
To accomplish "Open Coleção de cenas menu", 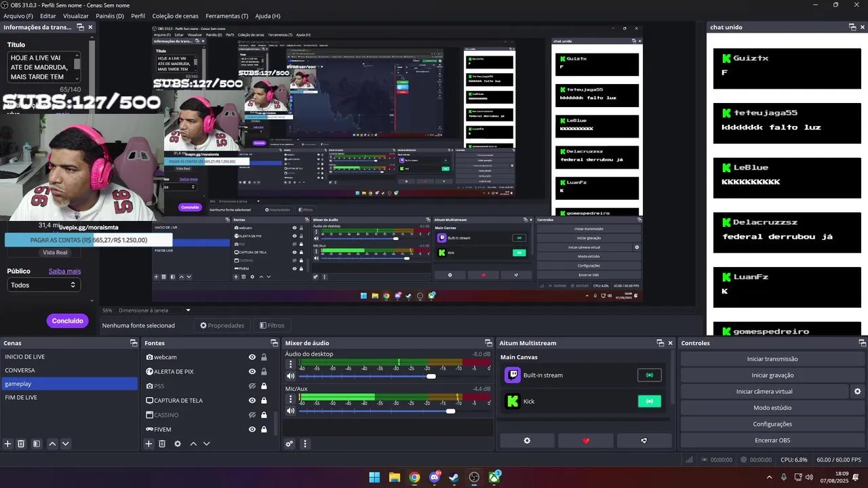I will 174,16.
